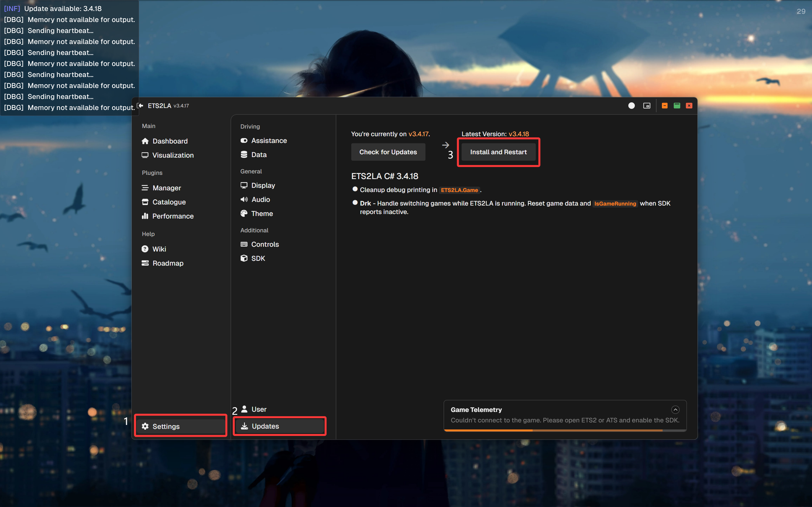Click the General category label
The height and width of the screenshot is (507, 812).
pos(251,171)
